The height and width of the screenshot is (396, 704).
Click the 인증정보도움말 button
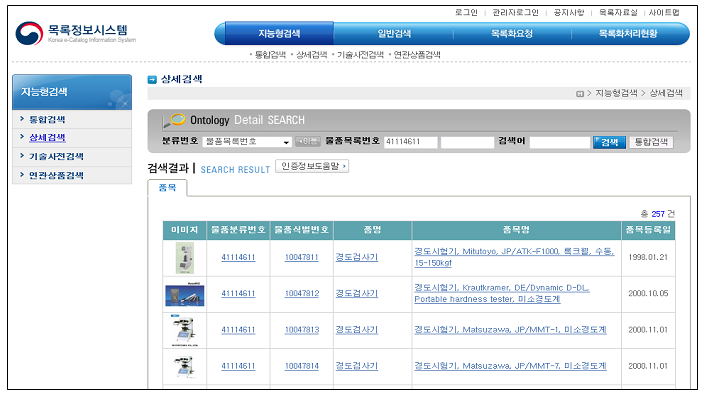[x=312, y=166]
